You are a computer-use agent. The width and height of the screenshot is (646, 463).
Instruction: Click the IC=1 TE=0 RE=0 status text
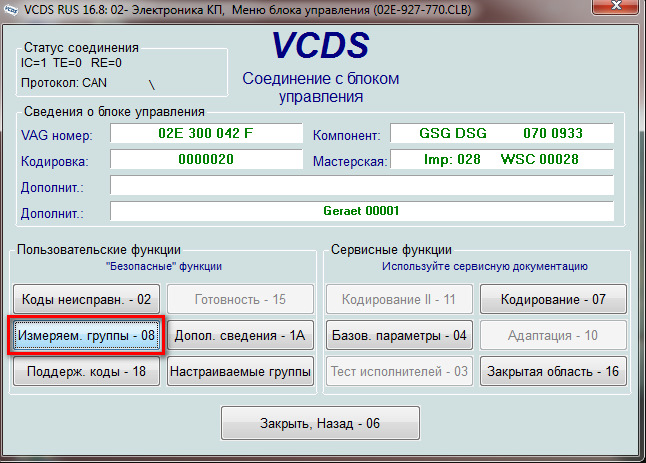coord(71,63)
